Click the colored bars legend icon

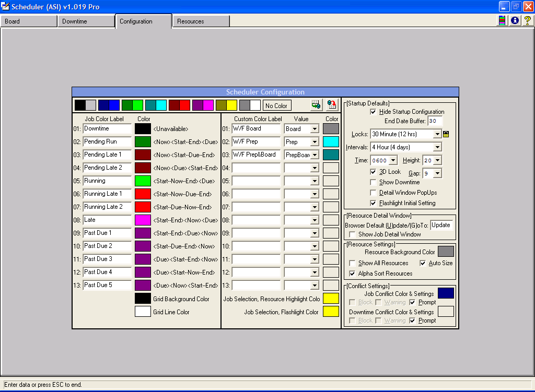click(502, 21)
